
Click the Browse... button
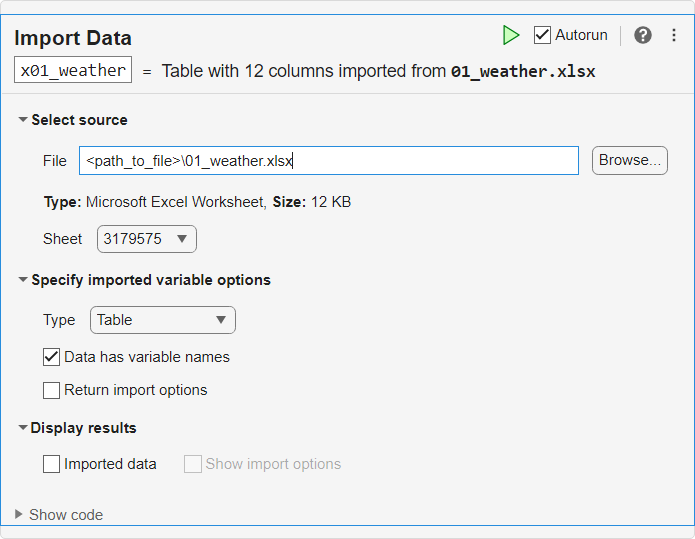point(630,160)
